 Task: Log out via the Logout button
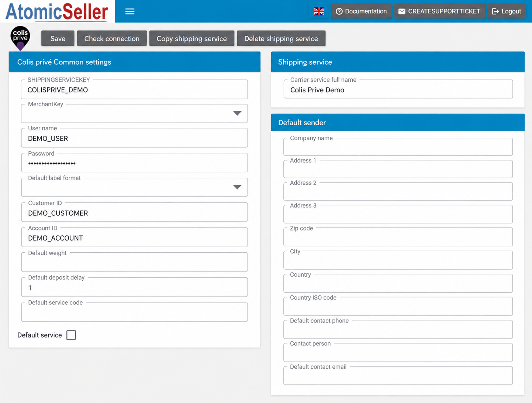pyautogui.click(x=507, y=11)
